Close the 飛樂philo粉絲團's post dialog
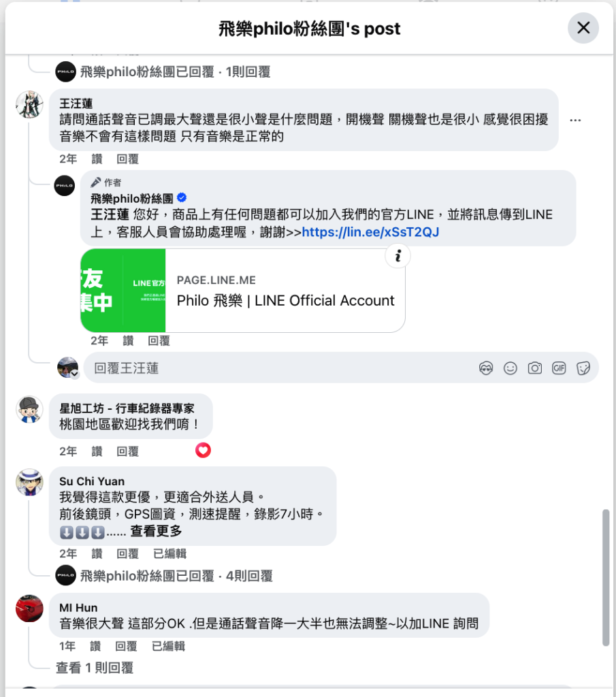Viewport: 616px width, 697px height. pos(583,28)
